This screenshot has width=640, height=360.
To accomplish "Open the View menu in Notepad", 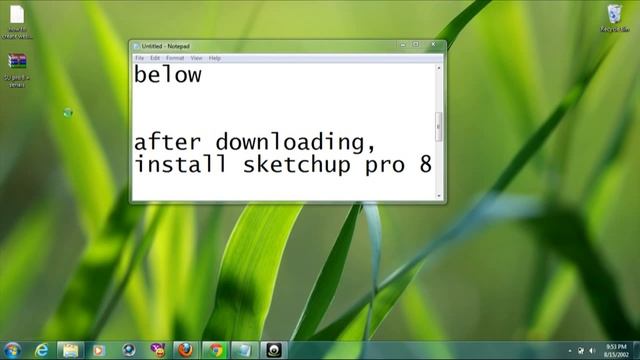I will [196, 58].
